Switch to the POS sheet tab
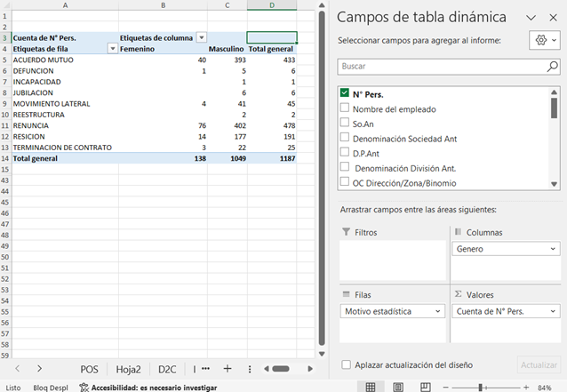Viewport: 567px width, 392px height. pyautogui.click(x=89, y=368)
